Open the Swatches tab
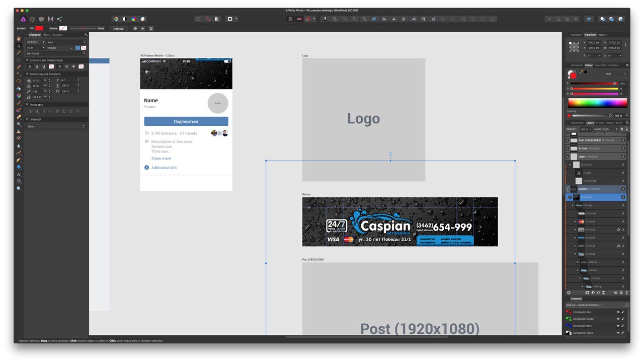 coord(600,65)
